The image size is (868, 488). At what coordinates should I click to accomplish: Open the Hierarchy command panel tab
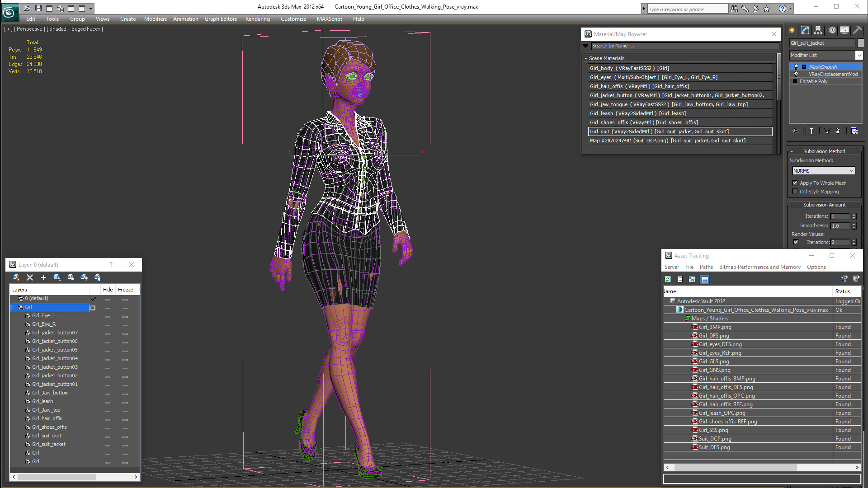(818, 30)
